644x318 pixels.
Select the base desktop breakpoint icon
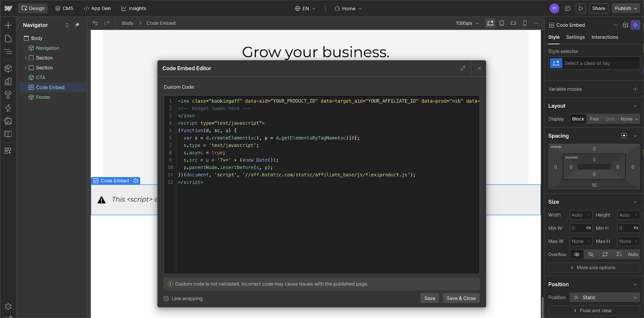click(x=490, y=23)
